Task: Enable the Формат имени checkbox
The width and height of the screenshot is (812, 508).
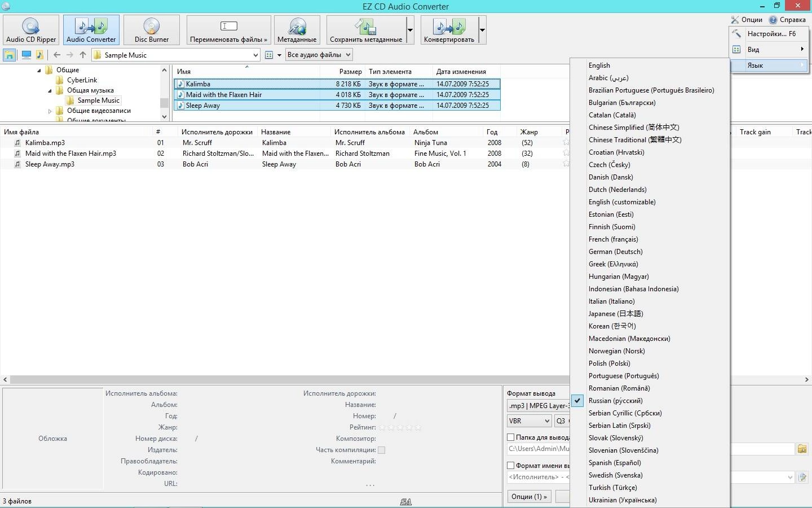Action: pyautogui.click(x=510, y=466)
